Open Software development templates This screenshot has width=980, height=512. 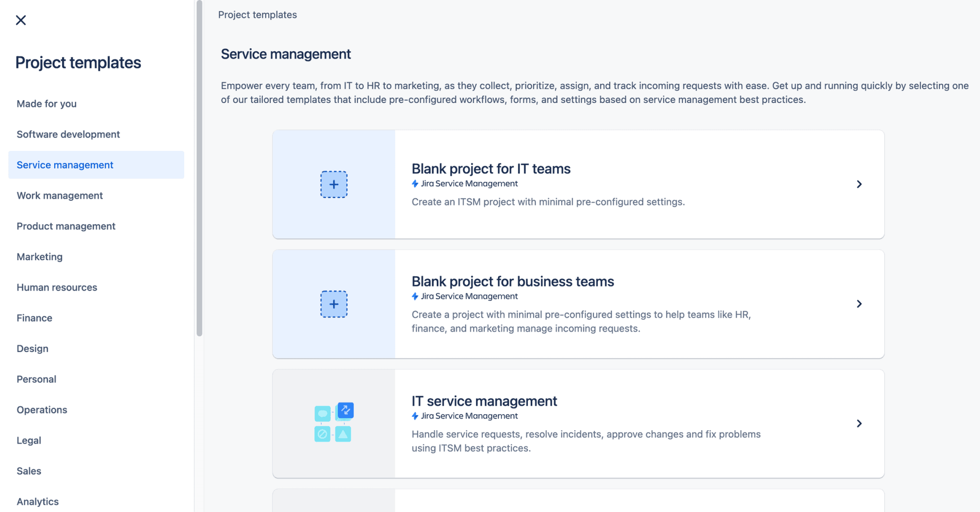[68, 135]
